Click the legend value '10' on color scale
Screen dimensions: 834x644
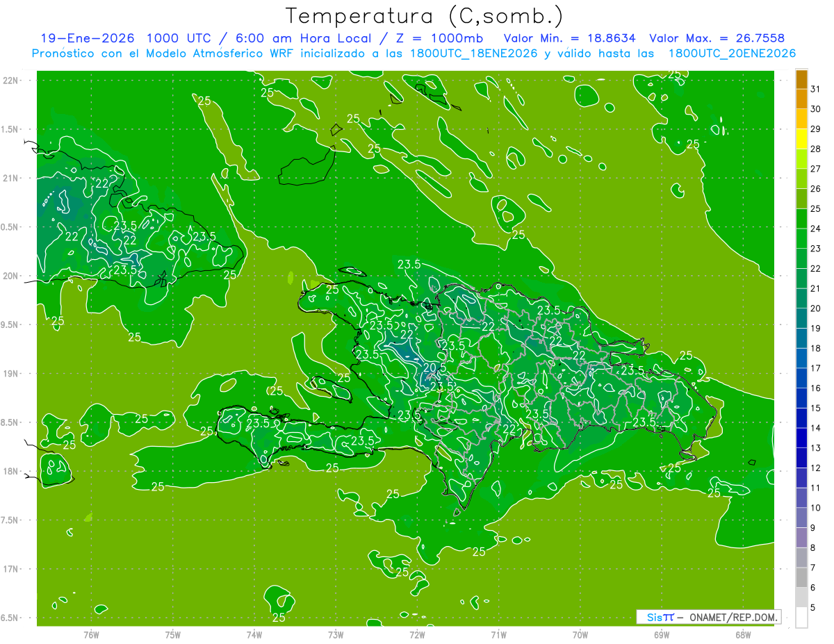pos(815,508)
